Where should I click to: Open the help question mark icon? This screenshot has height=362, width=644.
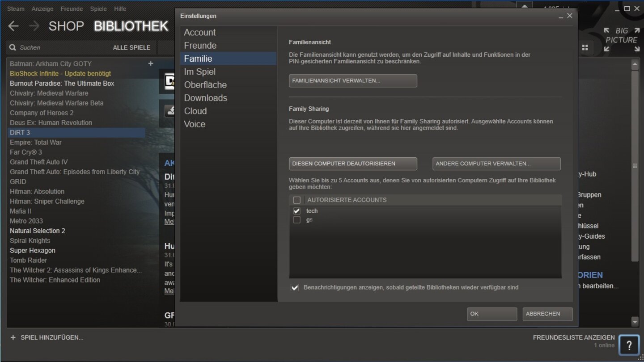[x=629, y=345]
